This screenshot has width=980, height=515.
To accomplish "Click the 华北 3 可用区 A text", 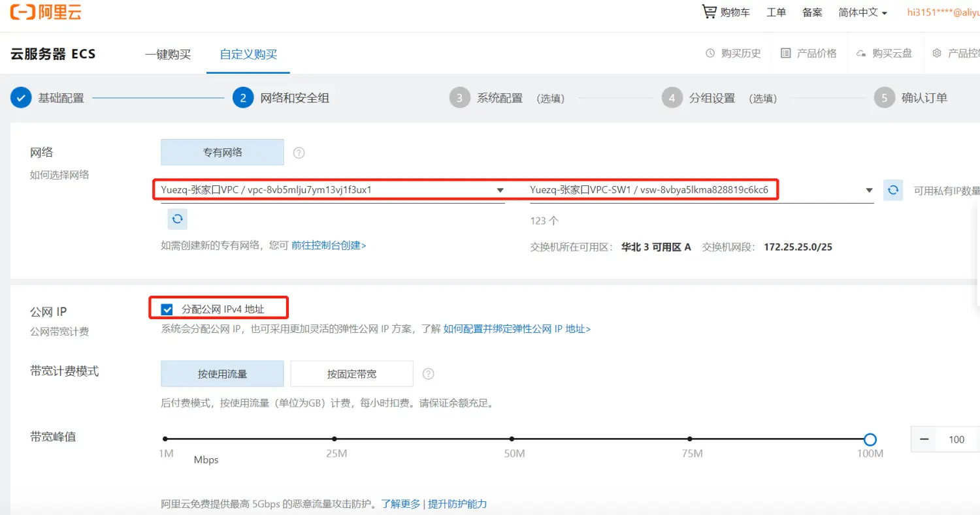I will (656, 247).
